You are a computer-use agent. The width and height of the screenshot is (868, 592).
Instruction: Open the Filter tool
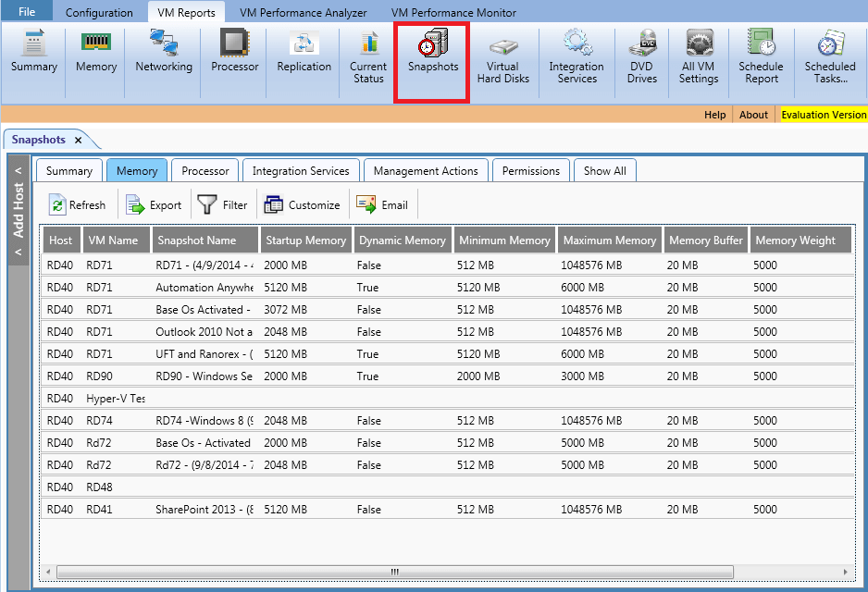(x=222, y=204)
